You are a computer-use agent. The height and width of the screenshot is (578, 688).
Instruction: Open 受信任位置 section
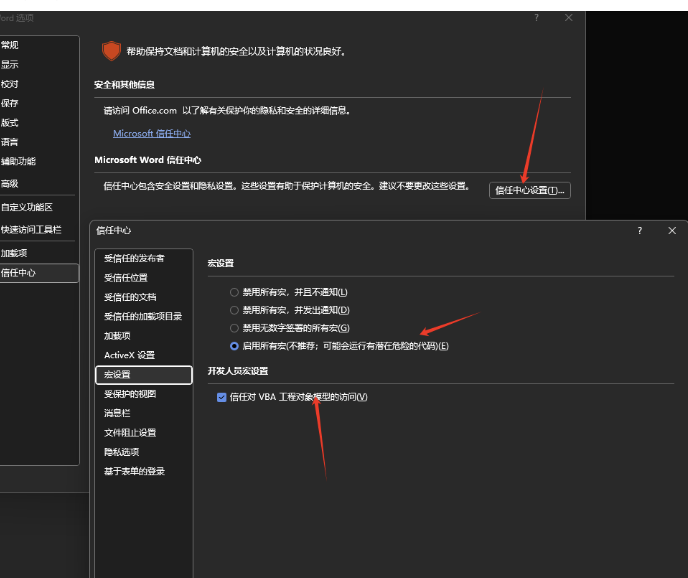126,278
